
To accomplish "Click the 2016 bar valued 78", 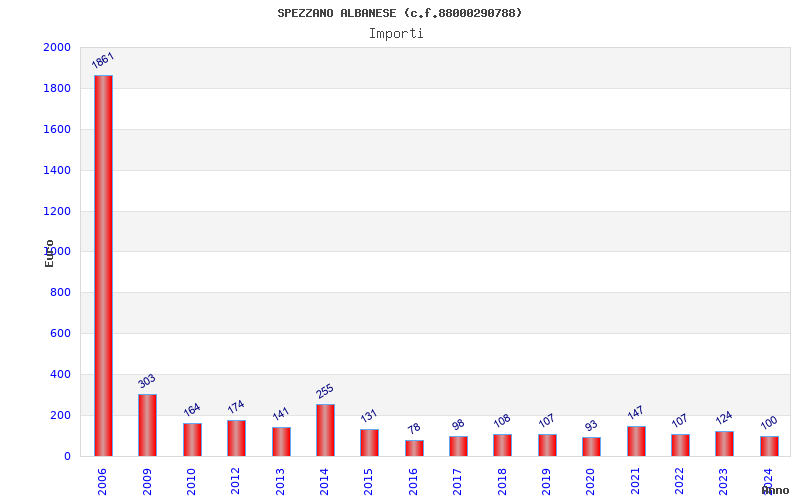I will pyautogui.click(x=415, y=448).
